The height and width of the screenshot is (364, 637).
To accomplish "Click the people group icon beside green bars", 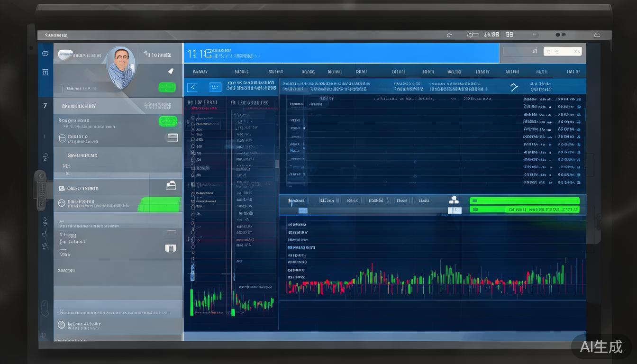I will (454, 200).
